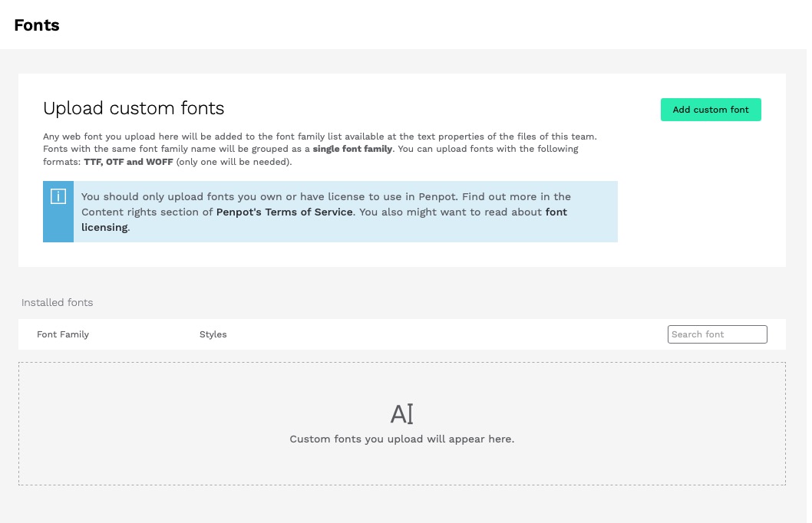Select the Styles column header
This screenshot has width=812, height=523.
coord(213,334)
